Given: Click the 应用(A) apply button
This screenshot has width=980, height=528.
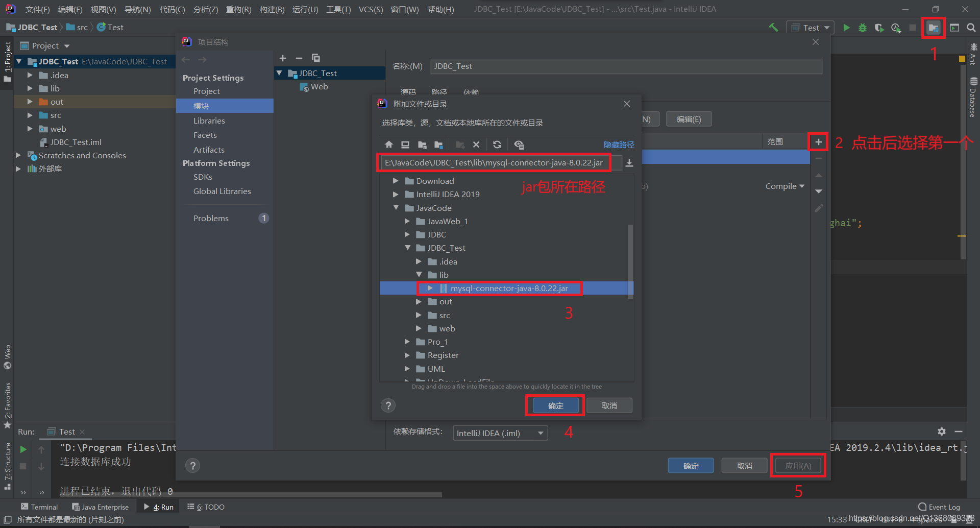Looking at the screenshot, I should 798,466.
